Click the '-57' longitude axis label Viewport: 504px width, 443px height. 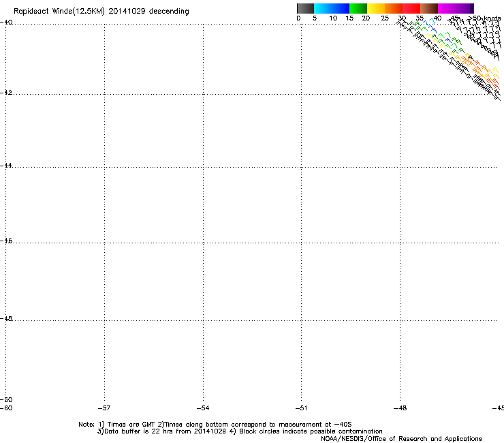click(x=104, y=408)
